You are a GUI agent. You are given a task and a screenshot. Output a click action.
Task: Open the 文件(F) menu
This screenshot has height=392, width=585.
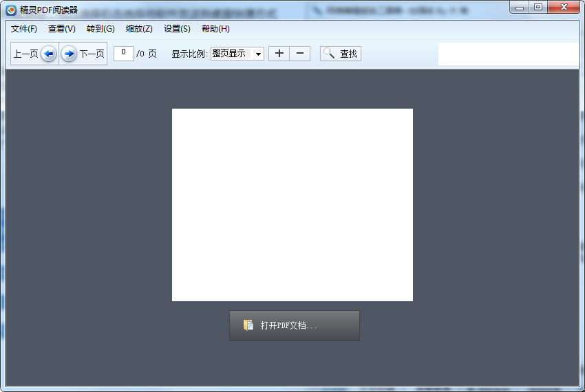pyautogui.click(x=24, y=29)
